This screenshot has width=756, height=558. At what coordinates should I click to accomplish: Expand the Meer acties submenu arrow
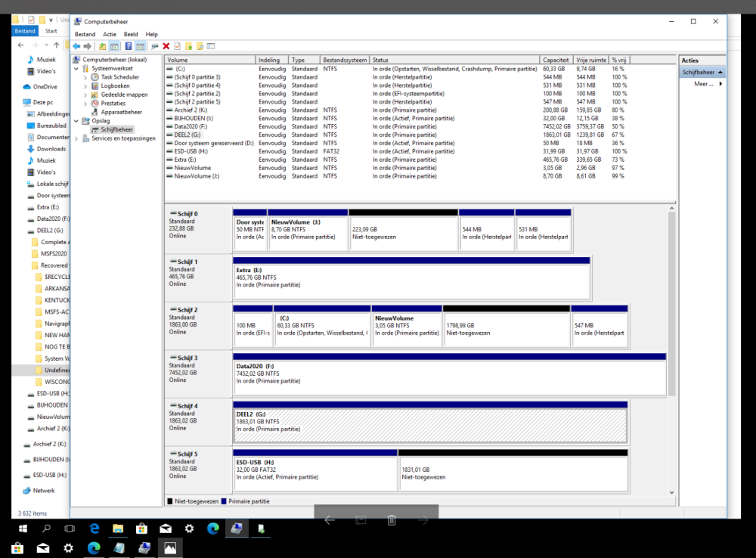[720, 84]
